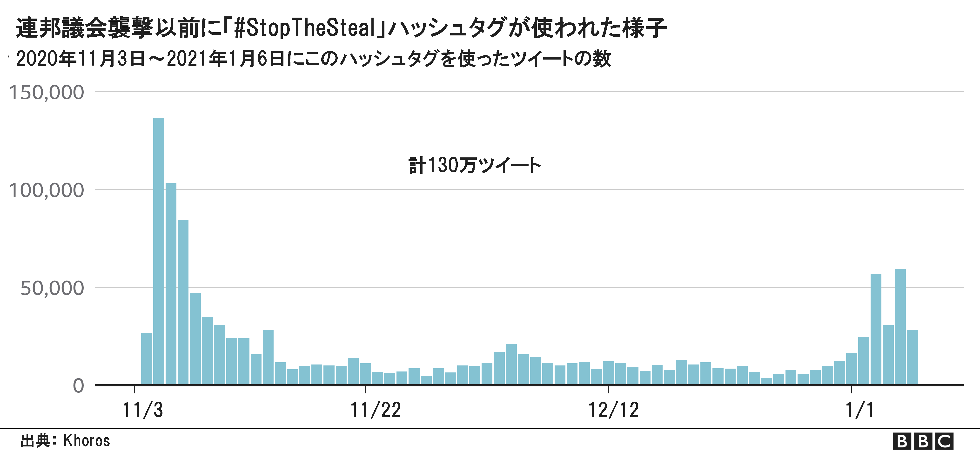Click the 150,000 y-axis label

(x=47, y=93)
